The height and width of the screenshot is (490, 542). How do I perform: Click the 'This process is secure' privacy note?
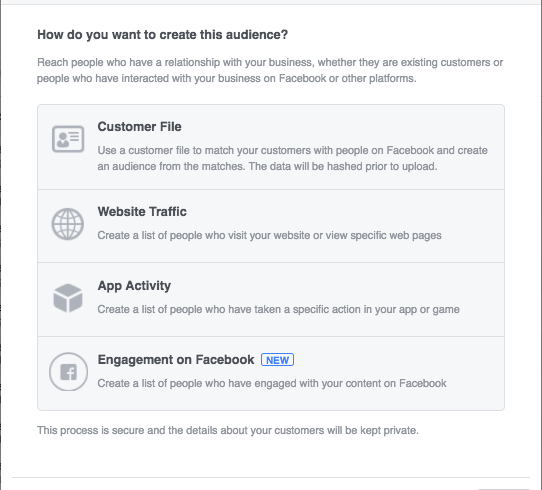(x=228, y=430)
